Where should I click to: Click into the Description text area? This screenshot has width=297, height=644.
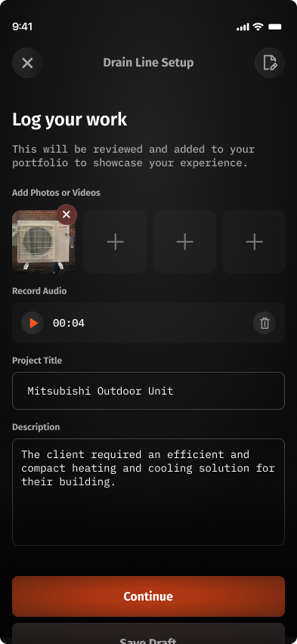(x=148, y=492)
